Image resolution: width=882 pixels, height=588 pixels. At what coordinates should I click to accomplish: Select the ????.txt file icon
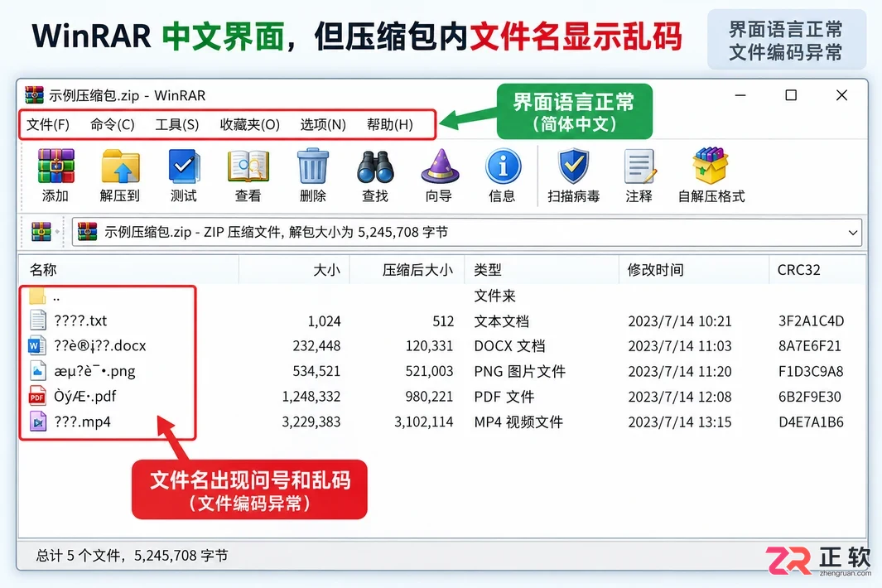38,321
